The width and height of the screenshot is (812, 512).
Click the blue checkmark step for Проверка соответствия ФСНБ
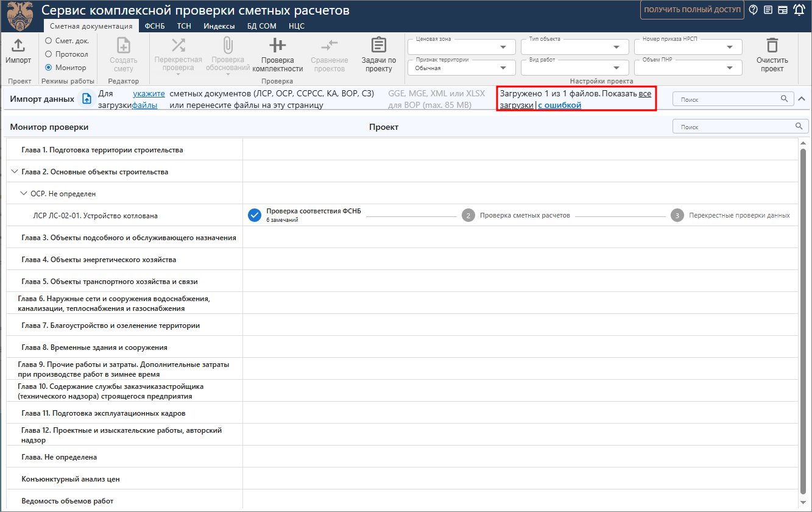click(x=255, y=215)
